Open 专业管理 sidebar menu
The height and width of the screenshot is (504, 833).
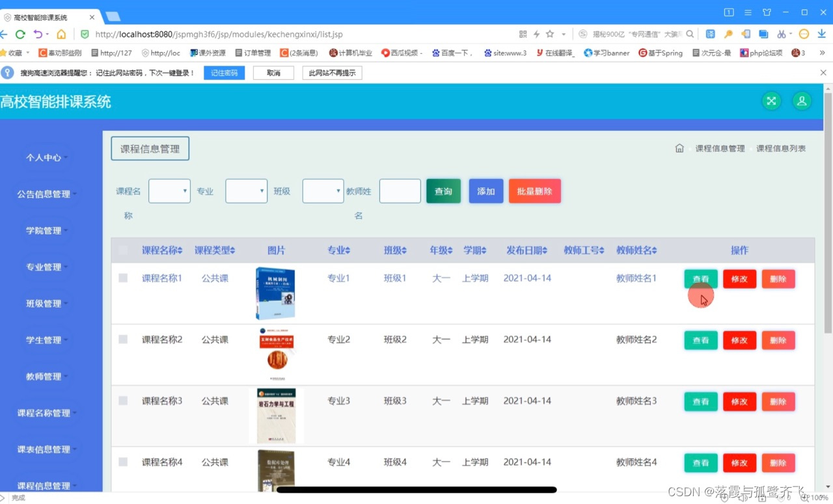point(47,267)
